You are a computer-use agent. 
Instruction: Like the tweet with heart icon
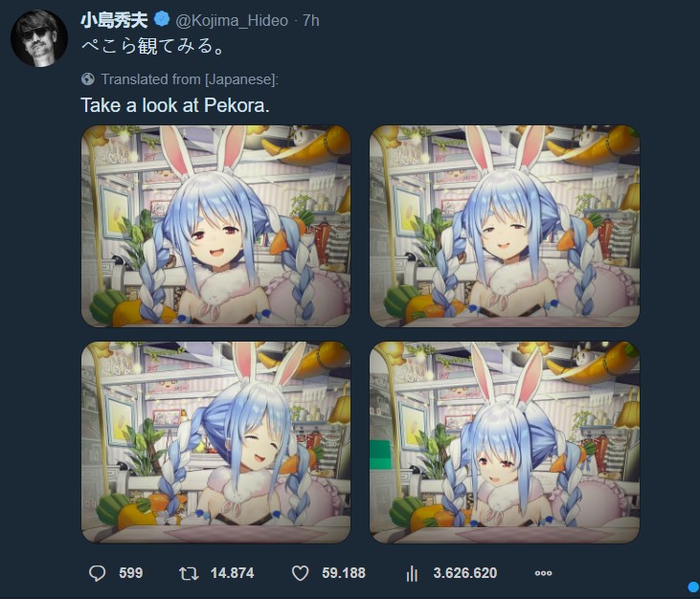(x=300, y=573)
